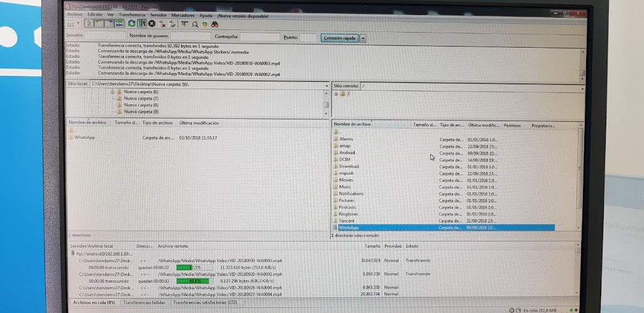The image size is (644, 313).
Task: Toggle message log display icon
Action: 89,24
